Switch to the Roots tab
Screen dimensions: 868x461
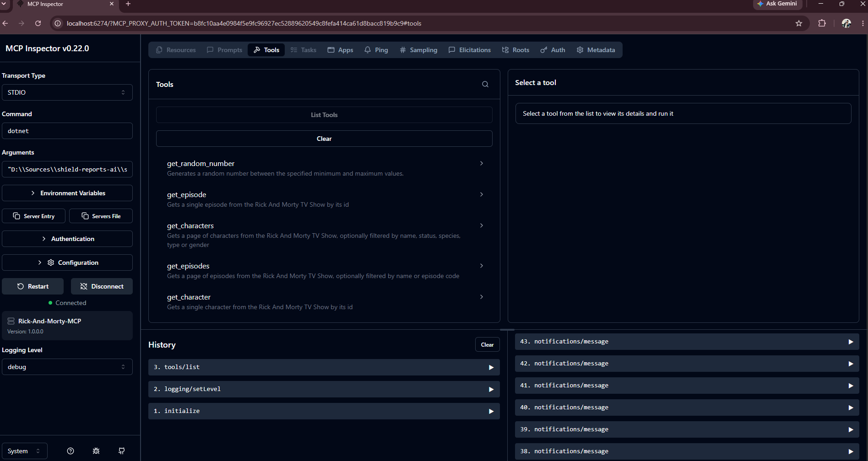pos(515,50)
